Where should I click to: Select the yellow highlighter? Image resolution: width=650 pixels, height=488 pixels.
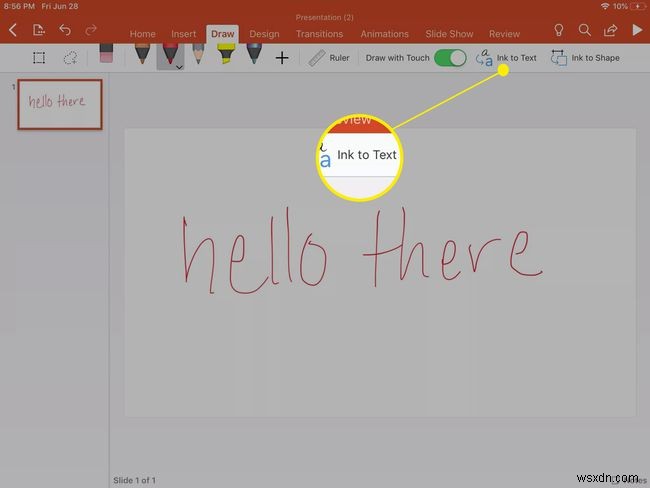[226, 54]
